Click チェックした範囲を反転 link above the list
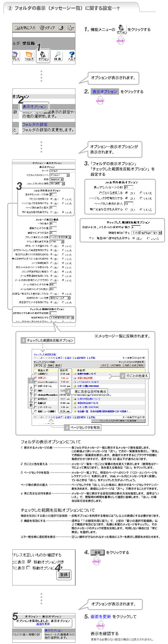The image size is (168, 644). coord(45,354)
